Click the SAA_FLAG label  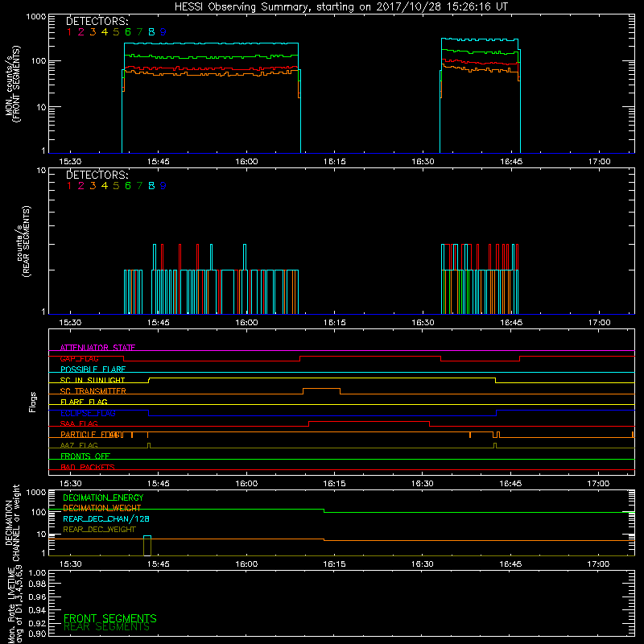[x=79, y=423]
